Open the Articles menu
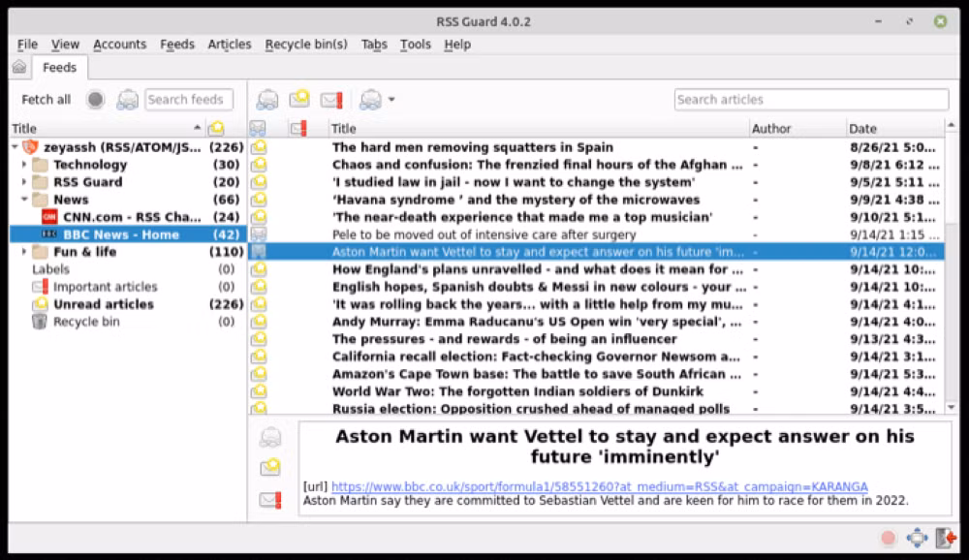969x560 pixels. [230, 45]
